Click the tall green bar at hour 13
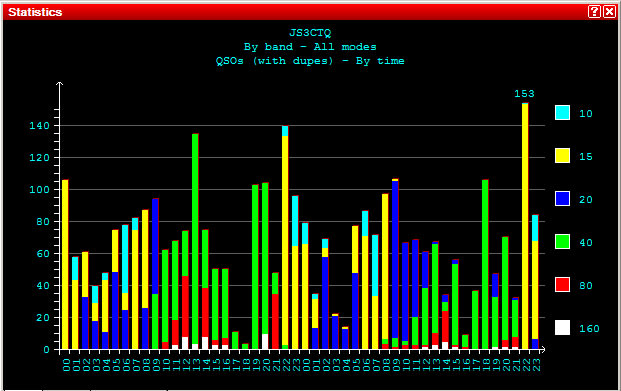 (x=195, y=239)
